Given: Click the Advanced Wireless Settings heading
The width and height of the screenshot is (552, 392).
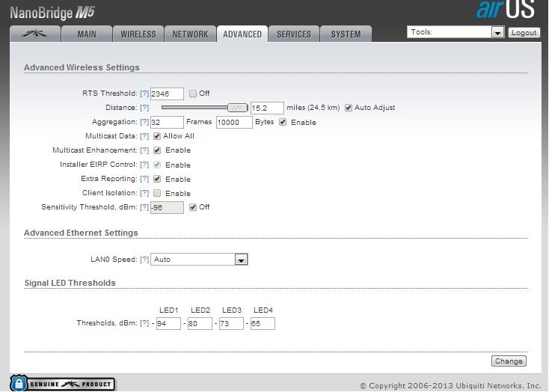Looking at the screenshot, I should pyautogui.click(x=82, y=67).
